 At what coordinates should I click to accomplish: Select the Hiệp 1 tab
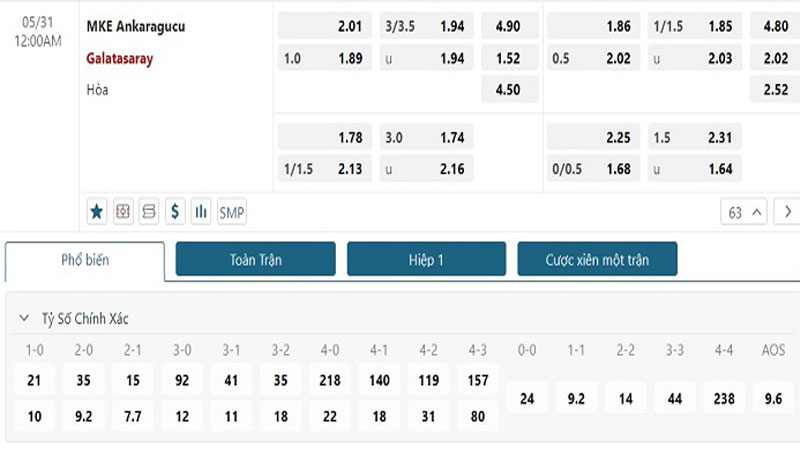(x=426, y=260)
